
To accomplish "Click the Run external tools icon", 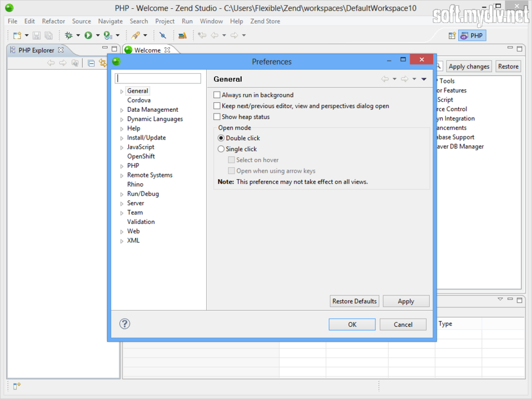I will coord(108,35).
